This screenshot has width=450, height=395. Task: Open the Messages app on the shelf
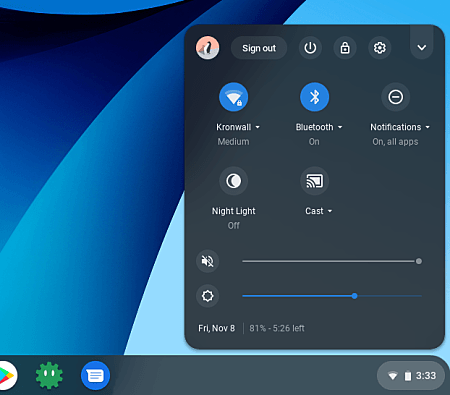pos(95,376)
